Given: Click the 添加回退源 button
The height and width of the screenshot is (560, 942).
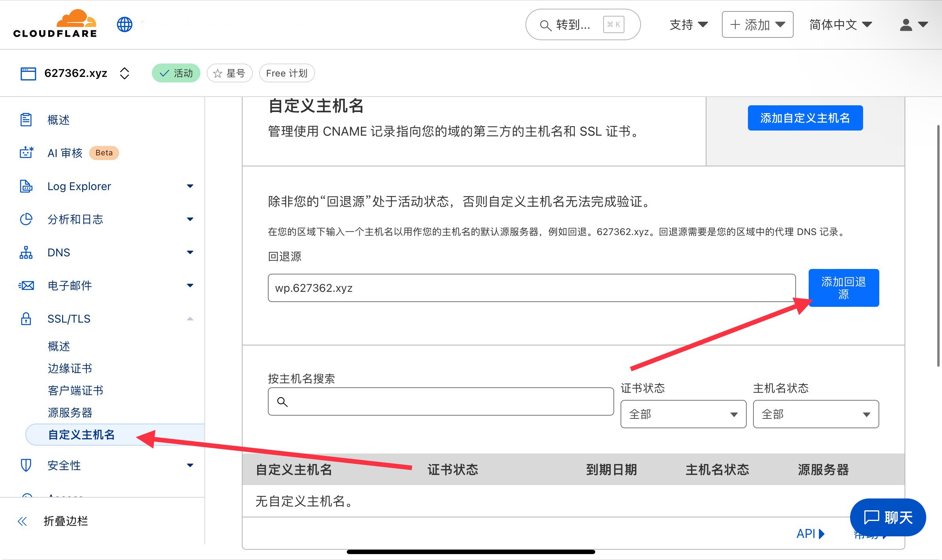Looking at the screenshot, I should coord(844,288).
